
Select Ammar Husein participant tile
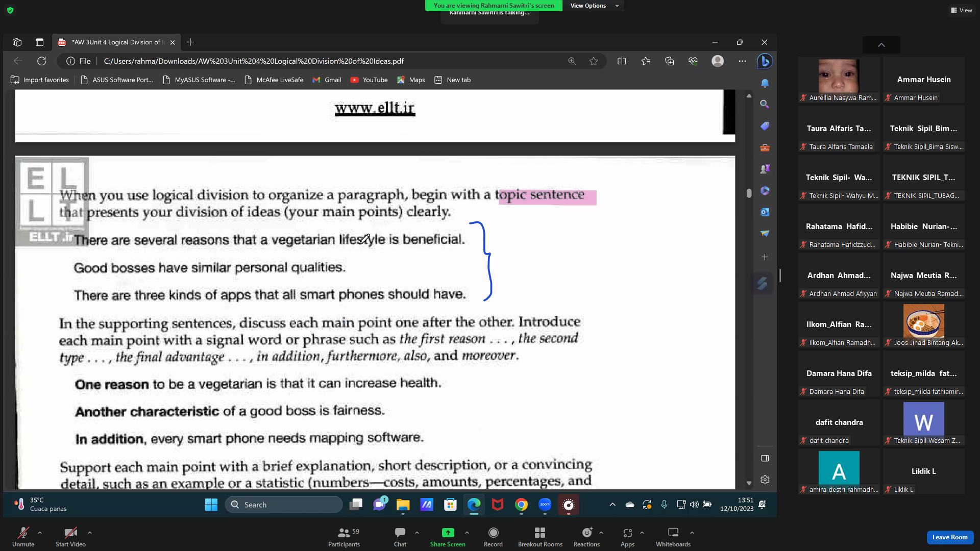(x=924, y=80)
